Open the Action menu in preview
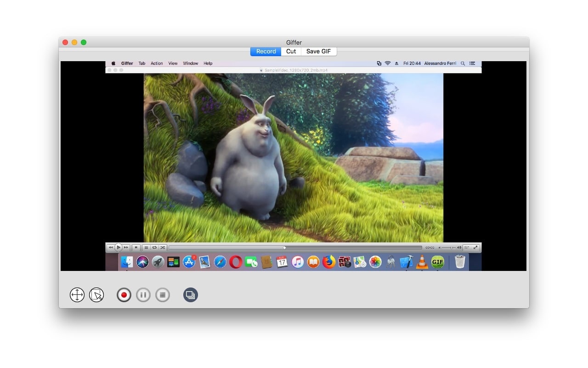This screenshot has height=368, width=588. (157, 63)
